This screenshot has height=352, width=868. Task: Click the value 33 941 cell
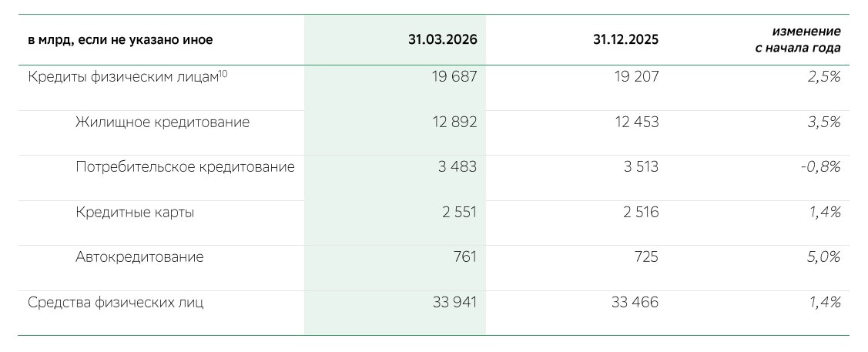[x=454, y=303]
